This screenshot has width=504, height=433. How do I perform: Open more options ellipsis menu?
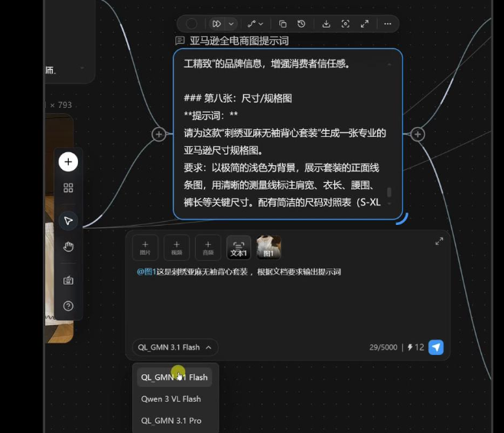(388, 24)
